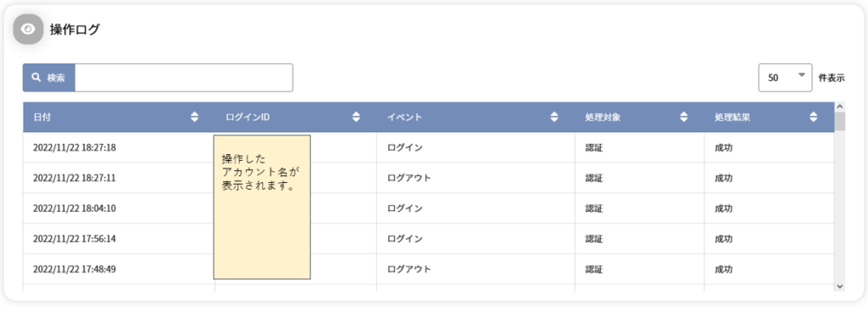This screenshot has height=309, width=868.
Task: Sort by ログインID column arrows
Action: point(357,117)
